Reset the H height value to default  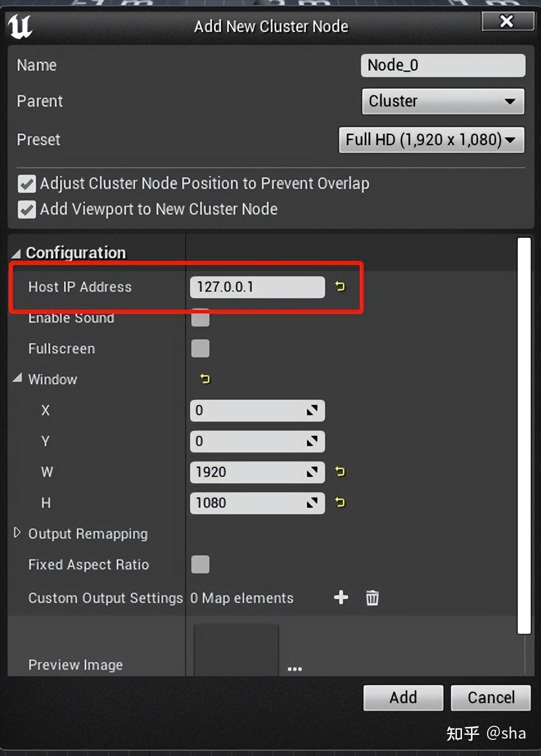(340, 503)
